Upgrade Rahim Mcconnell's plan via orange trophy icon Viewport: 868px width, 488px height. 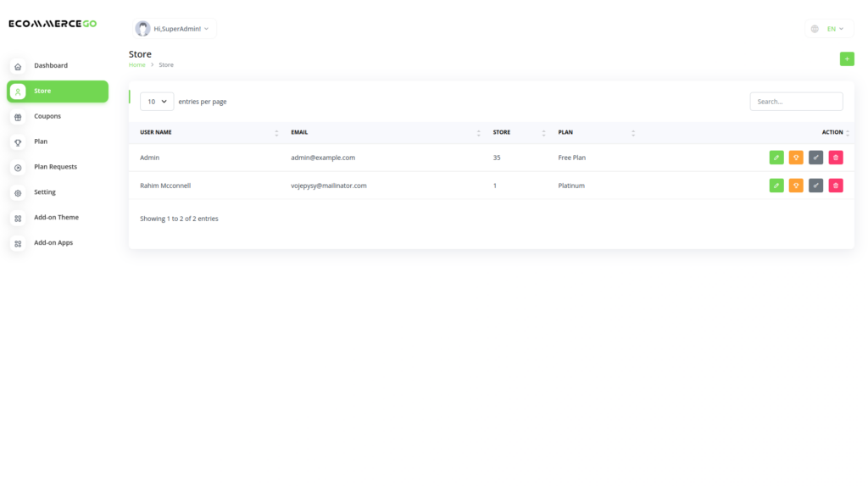[x=796, y=185]
